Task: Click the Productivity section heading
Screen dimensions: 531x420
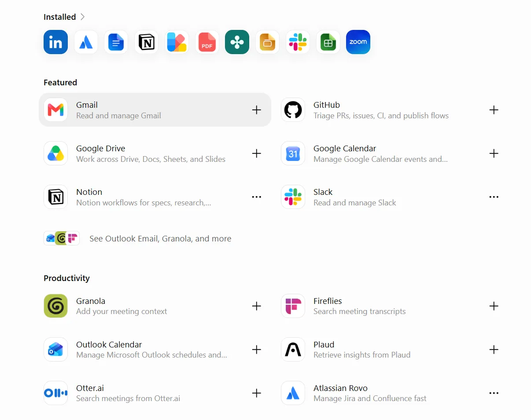Action: [x=66, y=278]
